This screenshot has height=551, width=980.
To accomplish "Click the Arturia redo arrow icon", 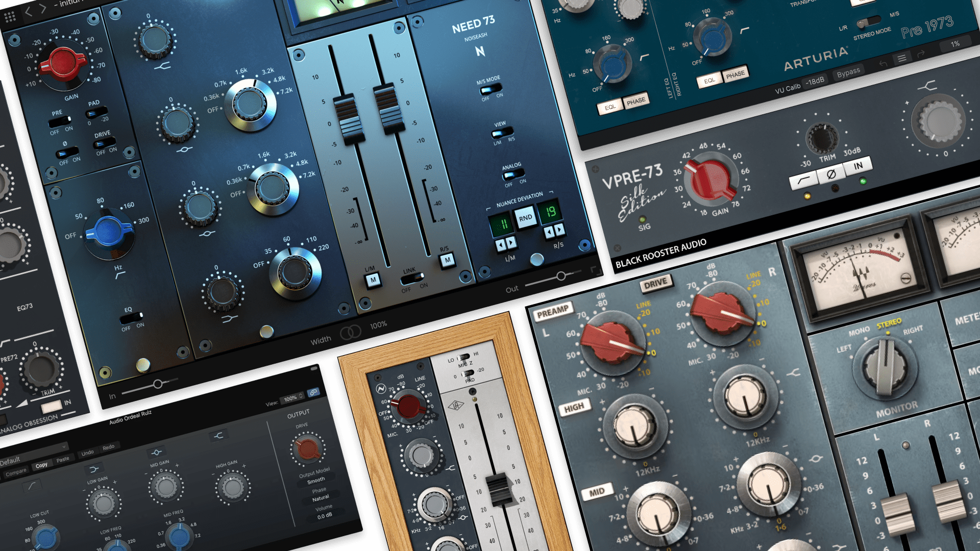I will pos(921,54).
